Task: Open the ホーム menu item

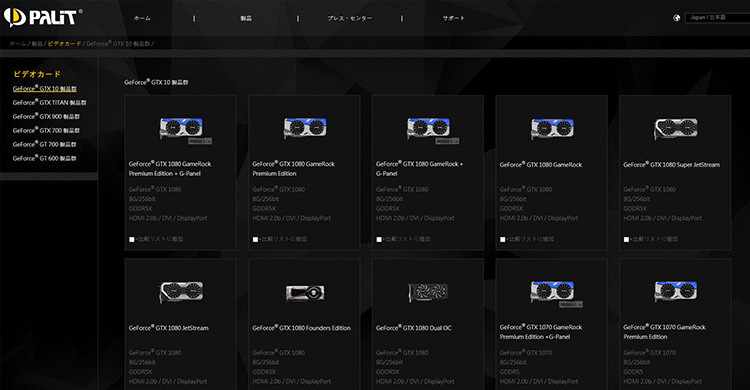Action: (x=142, y=18)
